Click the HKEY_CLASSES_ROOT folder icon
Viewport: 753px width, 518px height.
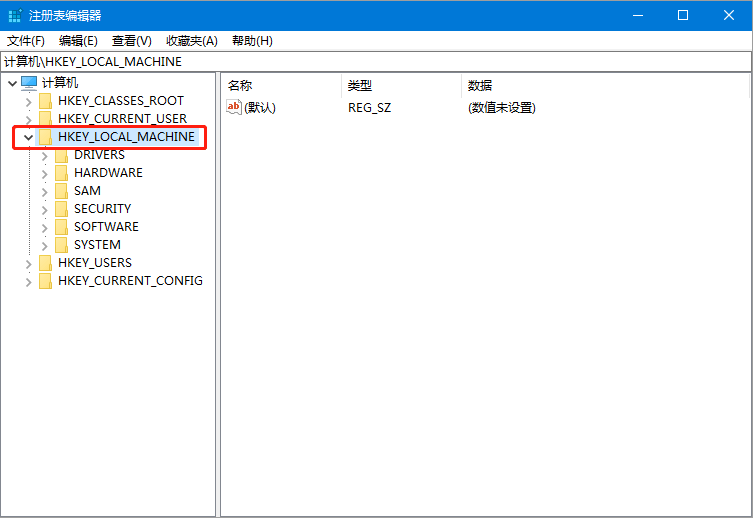46,101
